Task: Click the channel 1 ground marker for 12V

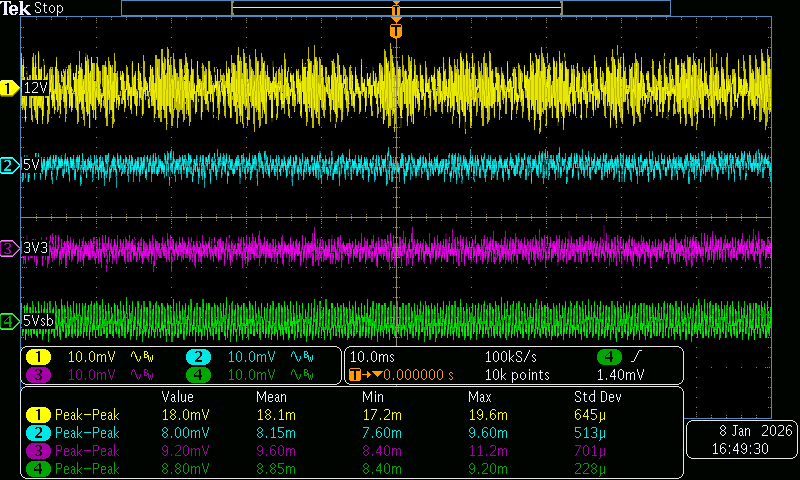Action: click(10, 89)
